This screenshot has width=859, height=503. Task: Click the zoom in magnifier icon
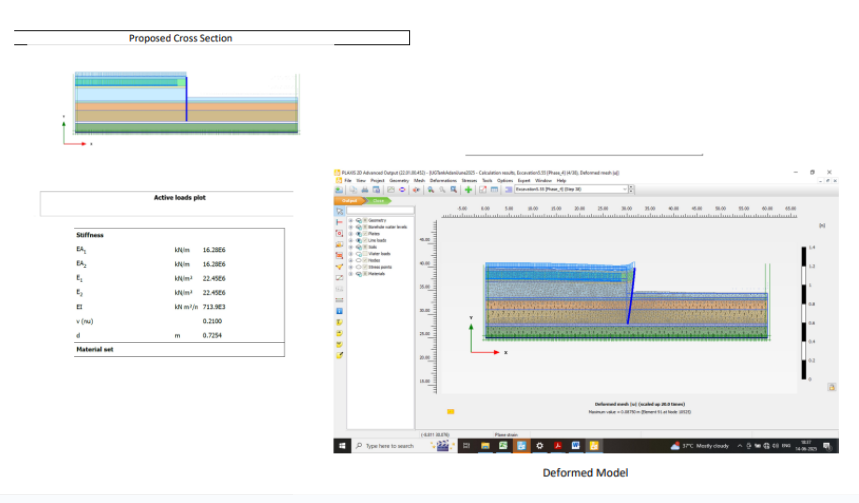point(430,189)
